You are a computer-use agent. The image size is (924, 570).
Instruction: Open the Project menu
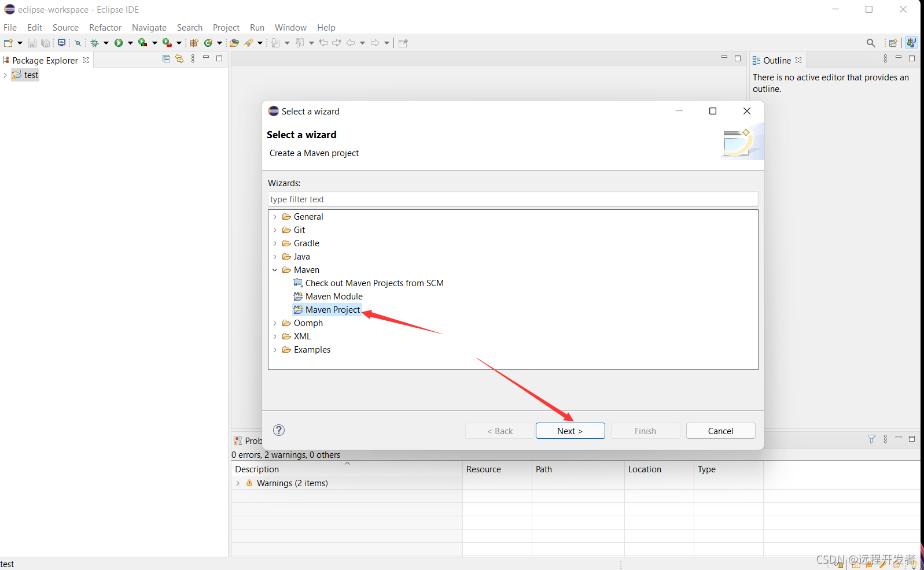(x=226, y=27)
